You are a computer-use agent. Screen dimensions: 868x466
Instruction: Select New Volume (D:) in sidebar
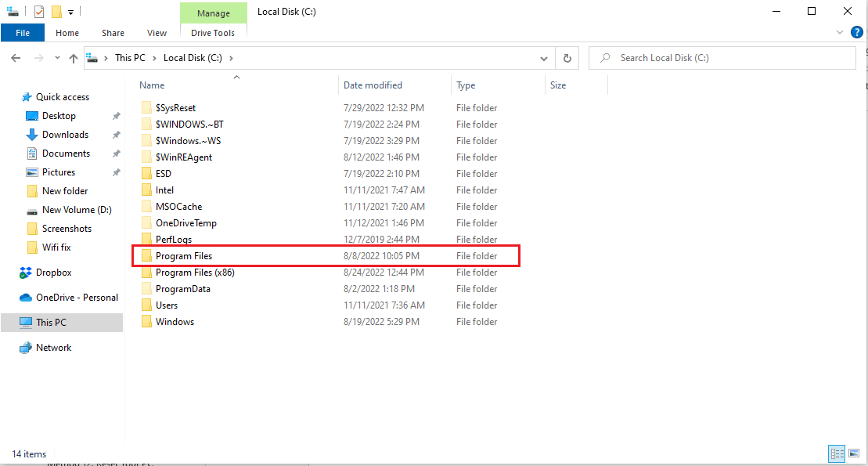click(77, 210)
